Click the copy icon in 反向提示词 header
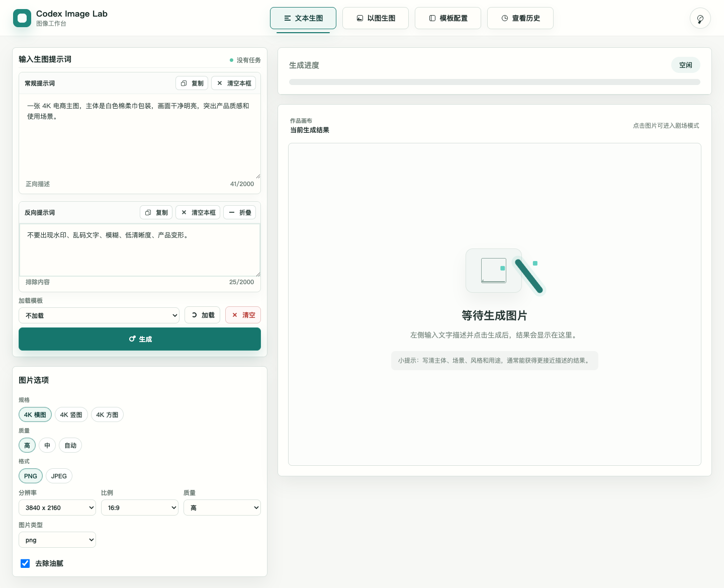The height and width of the screenshot is (588, 724). [148, 213]
